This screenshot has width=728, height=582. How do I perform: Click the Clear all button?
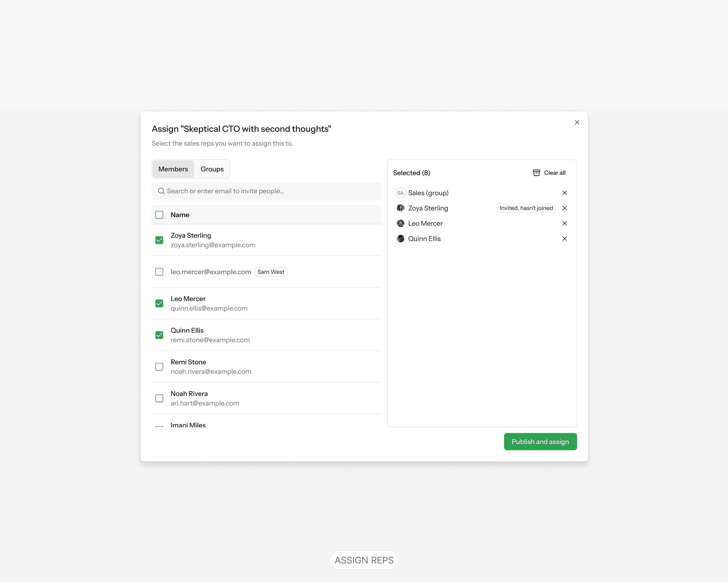click(554, 173)
